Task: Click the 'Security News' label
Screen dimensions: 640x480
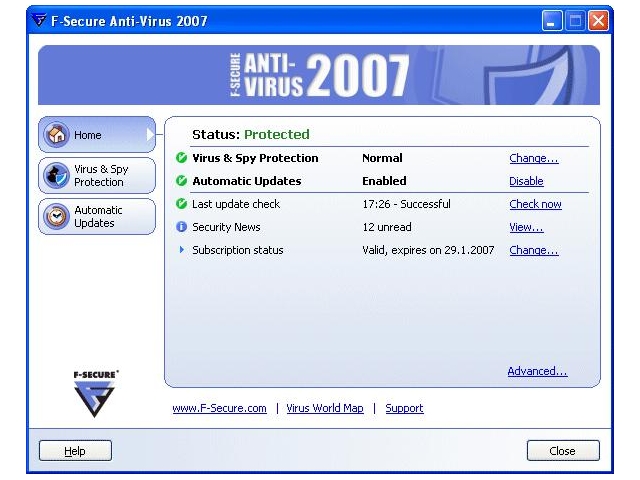Action: [226, 227]
